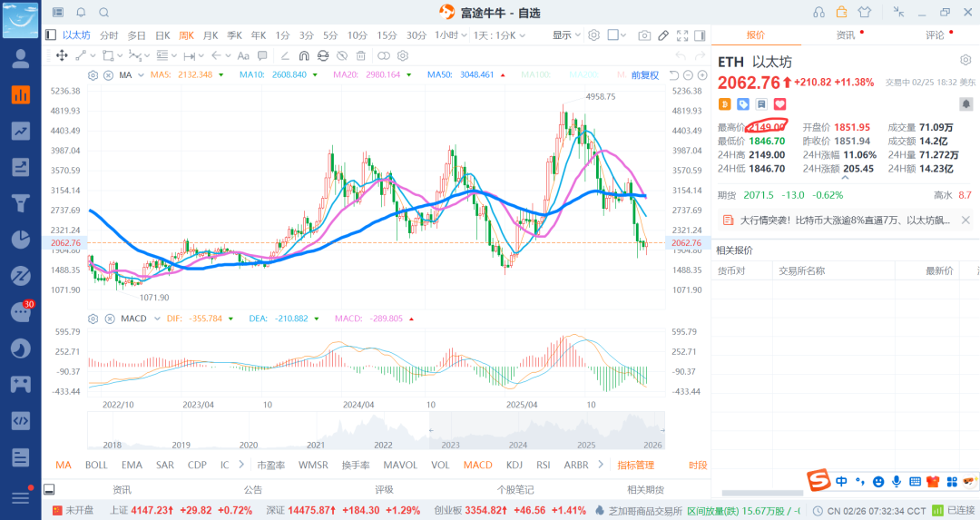The image size is (980, 520).
Task: Toggle the checkbox next to display settings
Action: pyautogui.click(x=613, y=35)
